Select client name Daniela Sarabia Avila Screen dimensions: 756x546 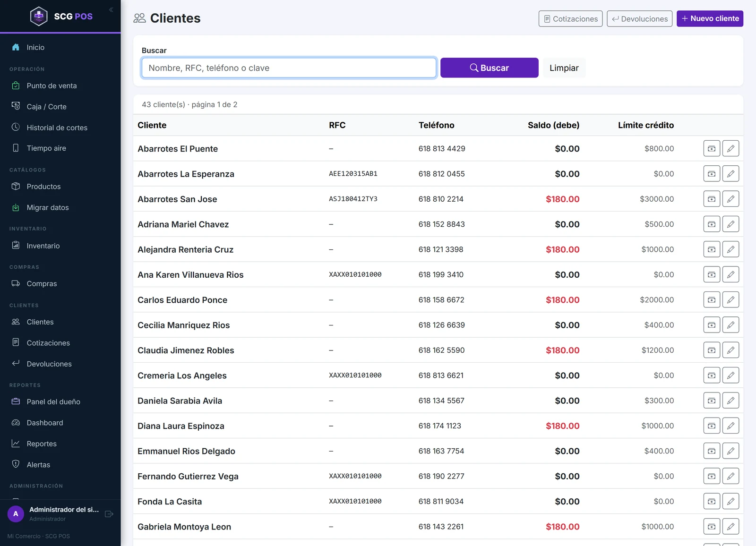(x=180, y=401)
